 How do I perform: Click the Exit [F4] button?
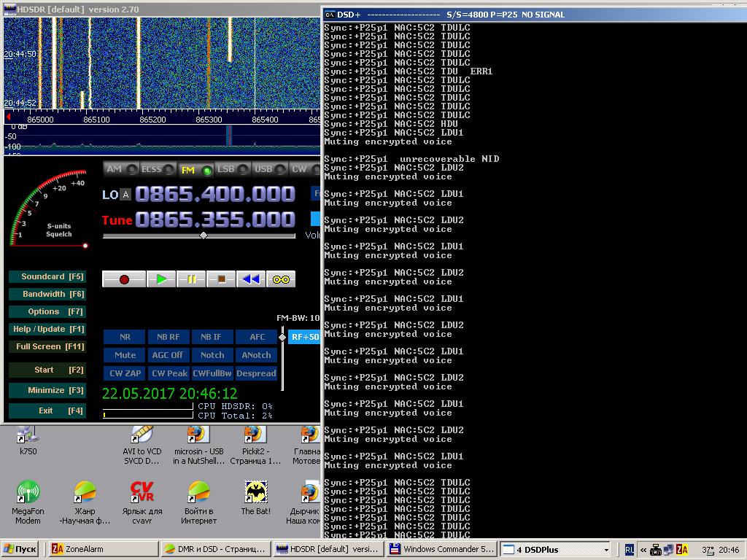point(47,411)
